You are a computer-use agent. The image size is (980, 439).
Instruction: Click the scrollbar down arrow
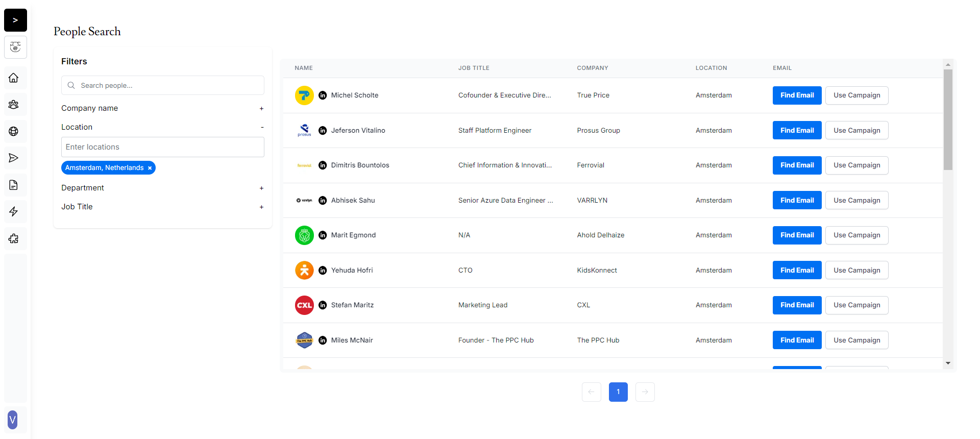point(948,363)
